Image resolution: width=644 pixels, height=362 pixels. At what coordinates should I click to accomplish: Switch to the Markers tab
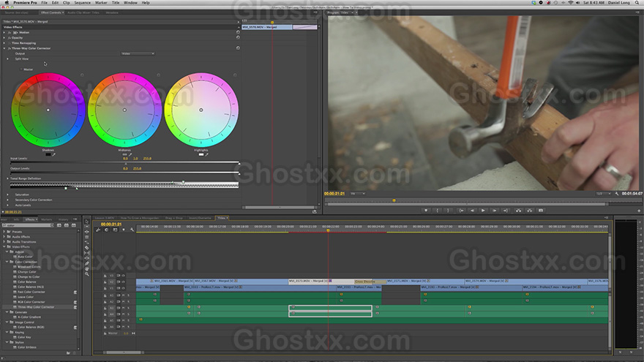click(46, 219)
